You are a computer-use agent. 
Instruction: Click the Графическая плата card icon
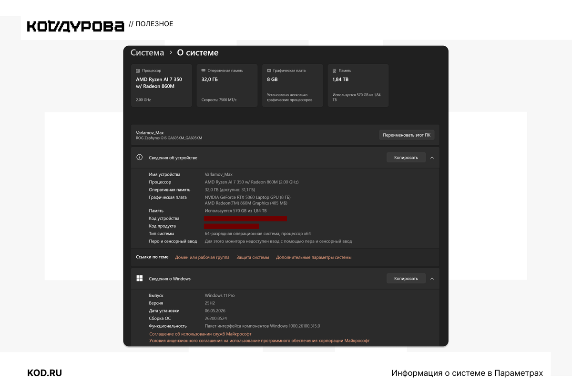[x=269, y=70]
